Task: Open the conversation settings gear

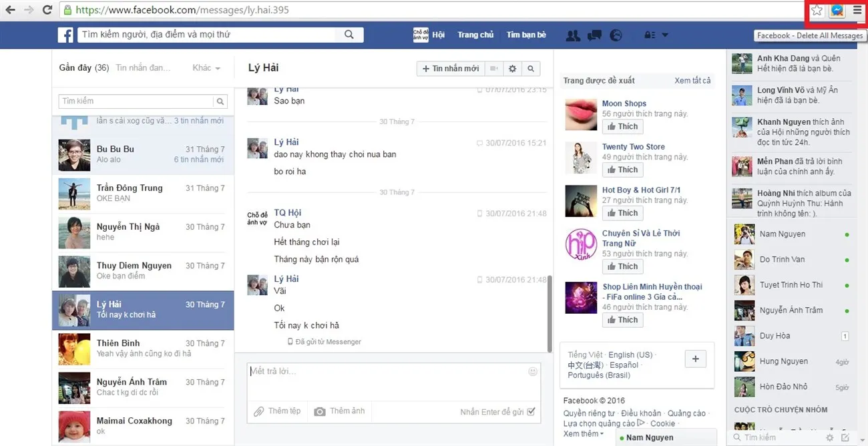Action: click(512, 68)
